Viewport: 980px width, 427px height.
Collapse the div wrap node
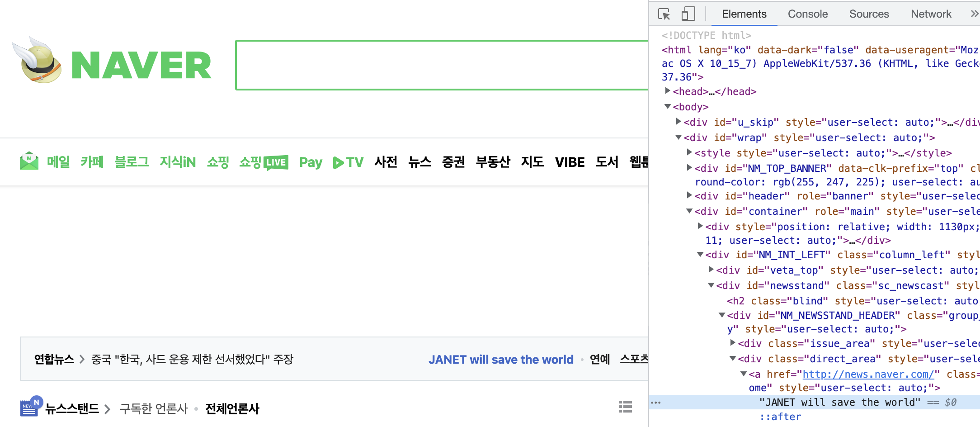[x=678, y=137]
